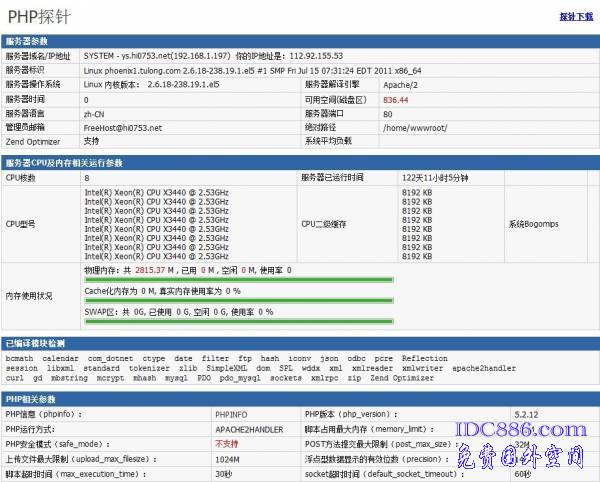Click the Apache/2 server engine value
Image resolution: width=600 pixels, height=482 pixels.
tap(399, 85)
